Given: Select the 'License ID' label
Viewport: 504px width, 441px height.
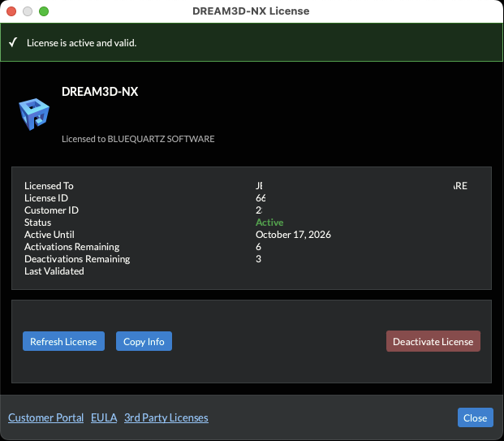Looking at the screenshot, I should click(46, 198).
